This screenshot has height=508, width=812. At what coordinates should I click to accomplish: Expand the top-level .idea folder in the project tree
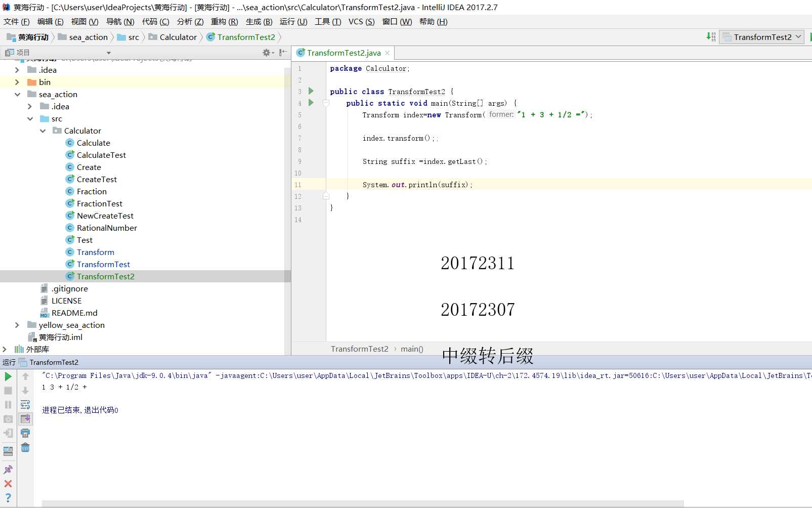click(x=17, y=70)
